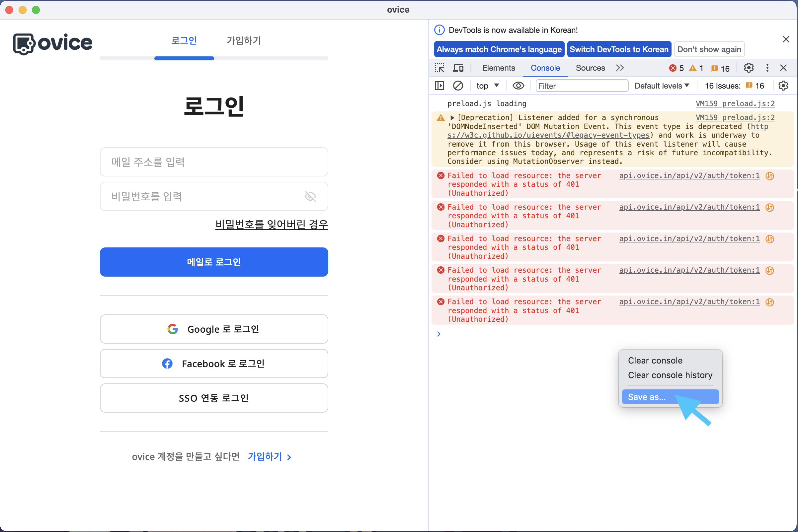798x532 pixels.
Task: Close the DevTools panel
Action: pos(783,68)
